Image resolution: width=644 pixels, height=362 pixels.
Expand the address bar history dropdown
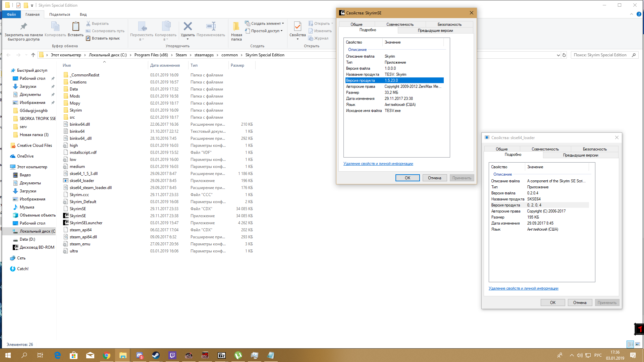pyautogui.click(x=558, y=55)
